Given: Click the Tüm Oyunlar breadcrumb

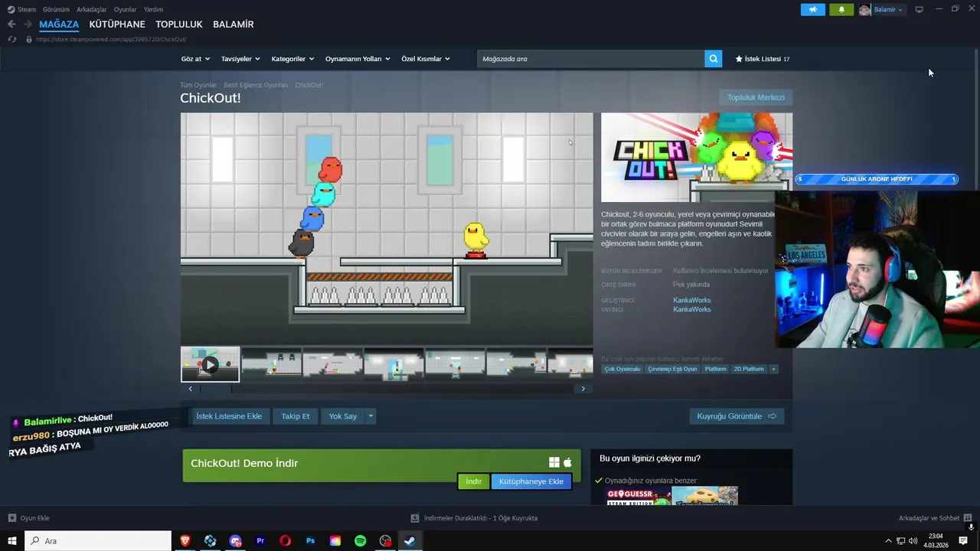Looking at the screenshot, I should tap(198, 85).
